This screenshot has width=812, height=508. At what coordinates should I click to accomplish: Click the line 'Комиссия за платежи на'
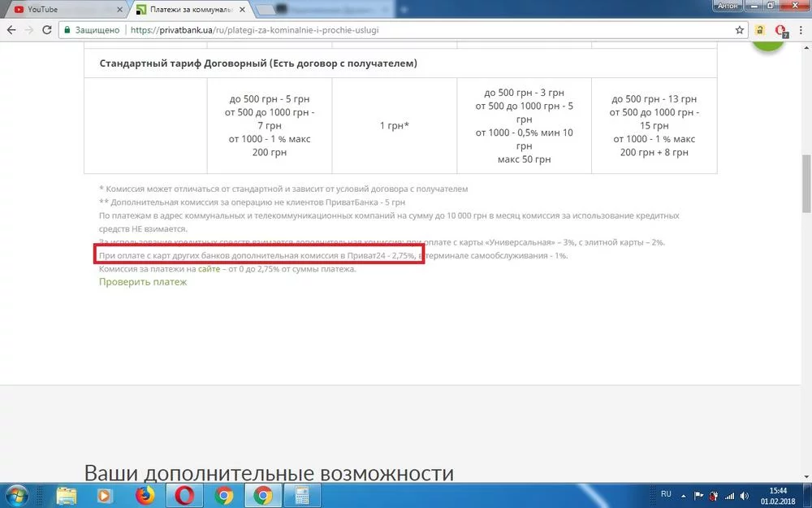pos(227,269)
